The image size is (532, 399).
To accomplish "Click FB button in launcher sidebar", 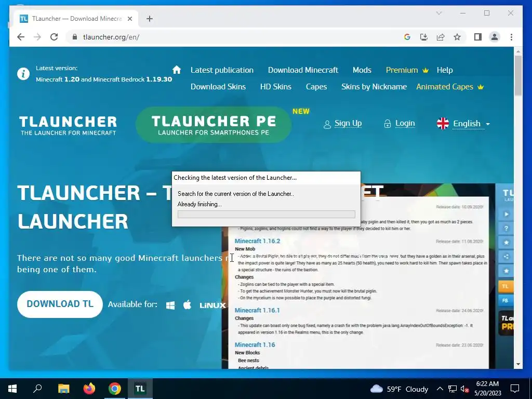I will 506,300.
